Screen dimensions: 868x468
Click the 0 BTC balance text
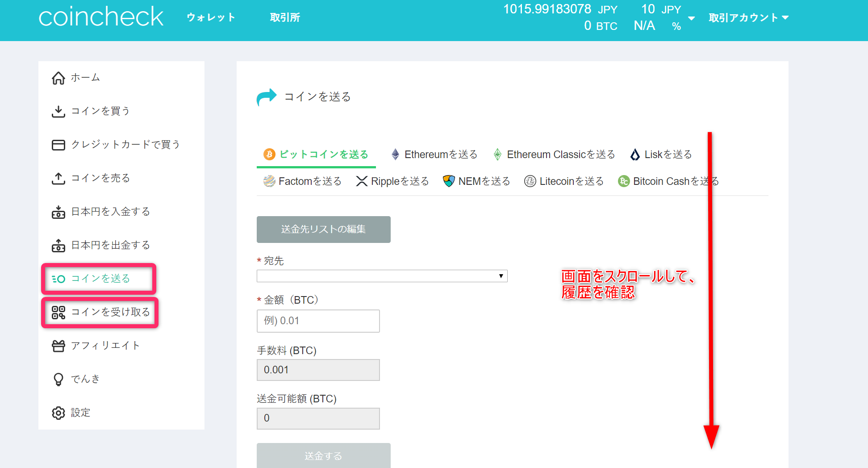click(601, 26)
